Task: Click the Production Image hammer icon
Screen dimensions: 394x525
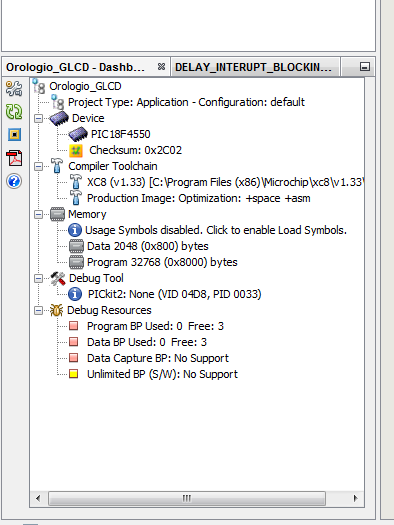Action: point(76,198)
